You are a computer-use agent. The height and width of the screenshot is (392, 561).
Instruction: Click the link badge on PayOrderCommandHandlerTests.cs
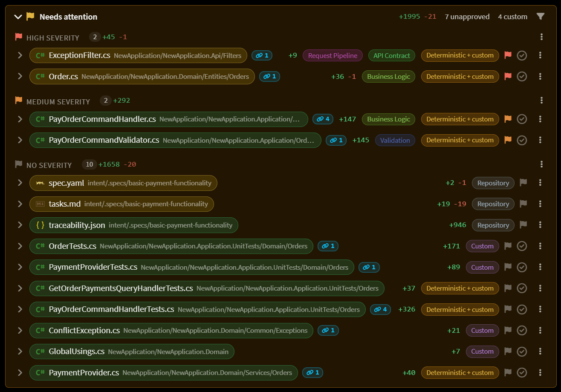[381, 309]
